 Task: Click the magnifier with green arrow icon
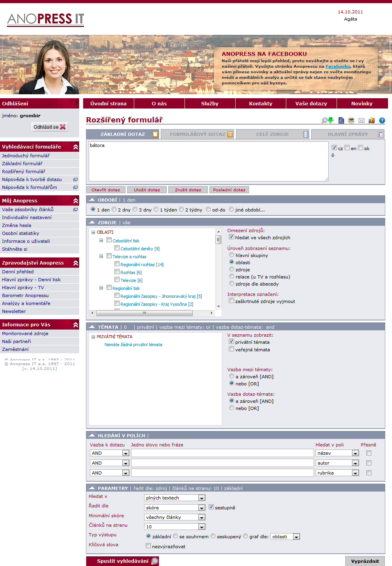point(328,120)
